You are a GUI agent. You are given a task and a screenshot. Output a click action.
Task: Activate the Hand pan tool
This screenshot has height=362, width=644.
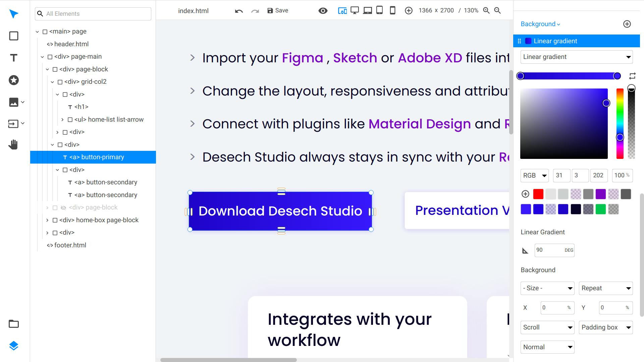(x=13, y=144)
